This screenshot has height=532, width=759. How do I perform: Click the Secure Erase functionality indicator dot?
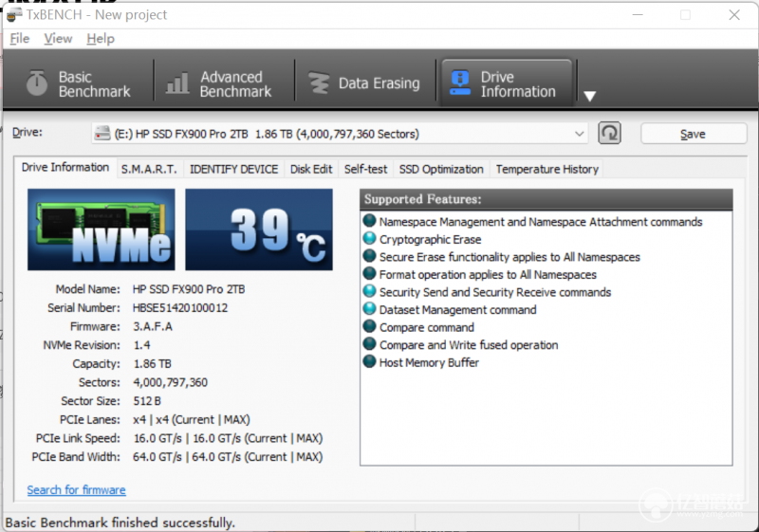[369, 256]
